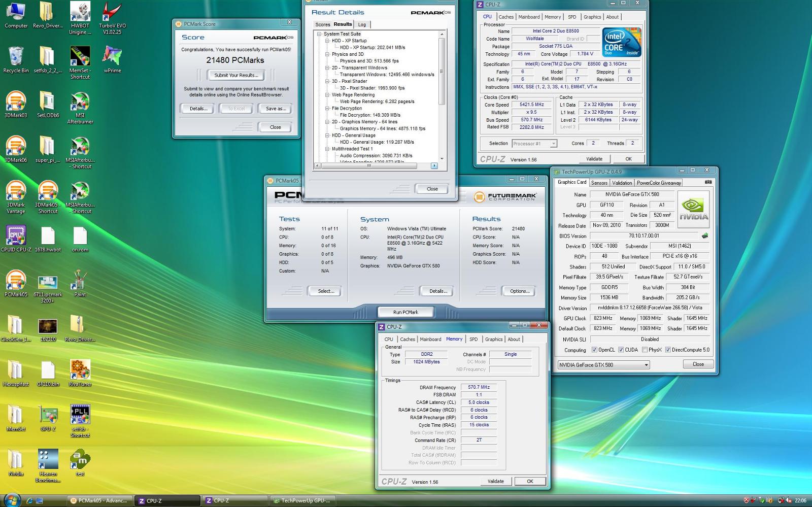Viewport: 812px width, 507px height.
Task: Open the ori.rom file icon
Action: pos(80,239)
